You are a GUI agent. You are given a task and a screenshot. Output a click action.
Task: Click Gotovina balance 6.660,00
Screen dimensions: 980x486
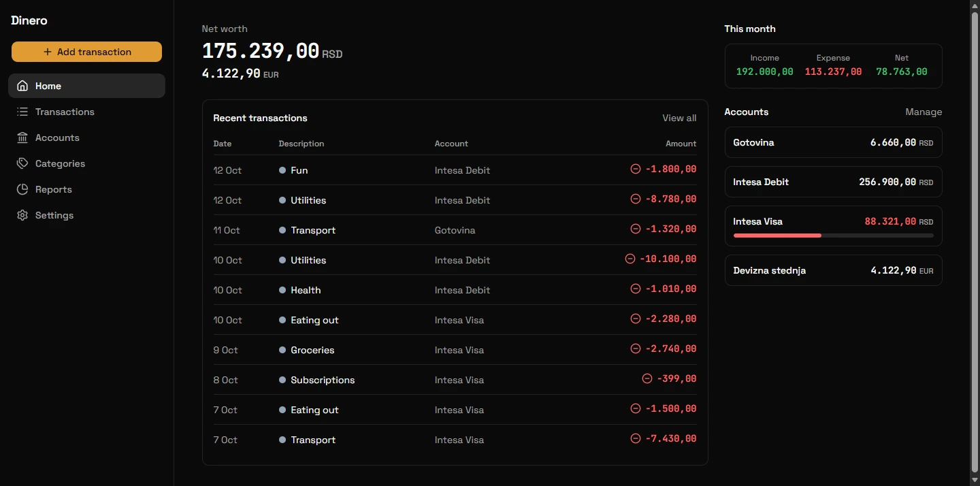(x=893, y=142)
